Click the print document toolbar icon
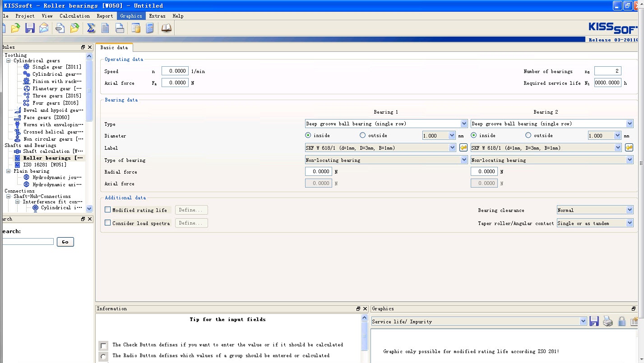Image resolution: width=644 pixels, height=363 pixels. click(120, 28)
